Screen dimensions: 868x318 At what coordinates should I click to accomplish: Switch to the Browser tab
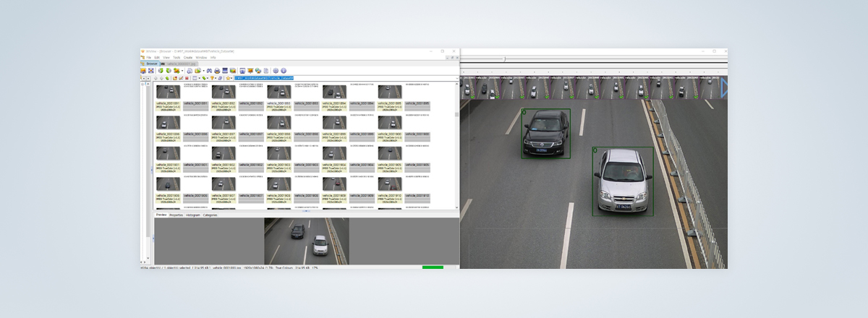tap(150, 64)
